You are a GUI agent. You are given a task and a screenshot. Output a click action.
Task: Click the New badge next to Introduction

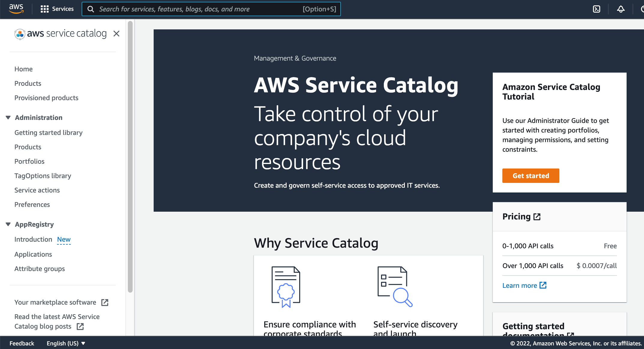pos(64,239)
